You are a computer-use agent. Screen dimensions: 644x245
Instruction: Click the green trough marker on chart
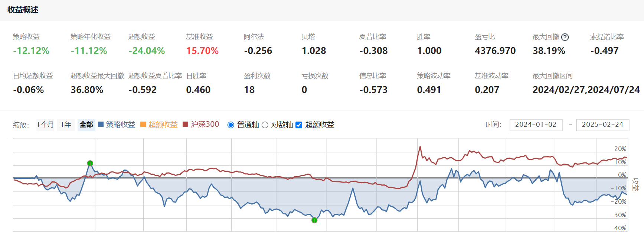click(x=314, y=220)
